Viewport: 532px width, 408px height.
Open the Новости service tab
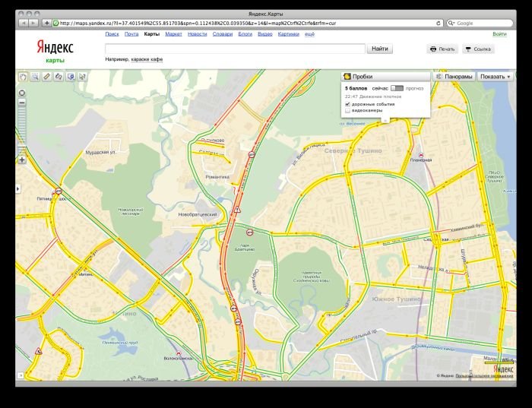(x=197, y=33)
